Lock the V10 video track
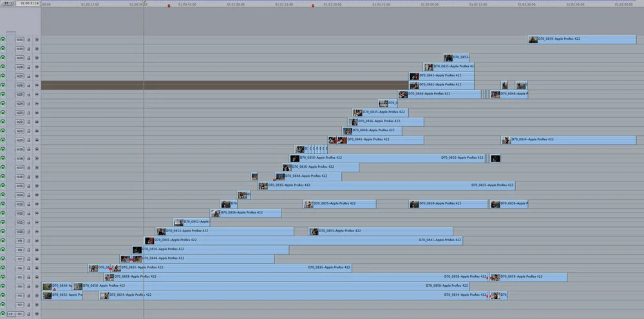This screenshot has width=644, height=319. pyautogui.click(x=29, y=232)
